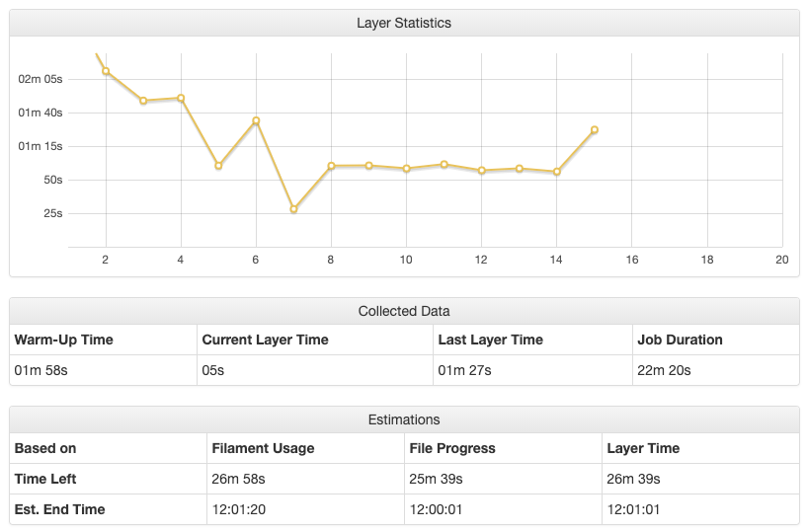Click the job duration value 22m 20s
The width and height of the screenshot is (808, 532).
click(664, 370)
